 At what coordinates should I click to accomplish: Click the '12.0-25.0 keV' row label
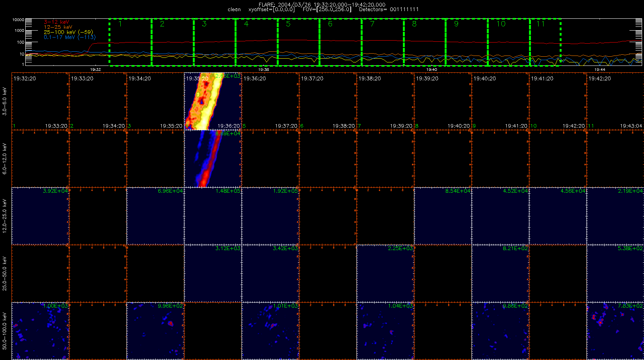(x=5, y=216)
